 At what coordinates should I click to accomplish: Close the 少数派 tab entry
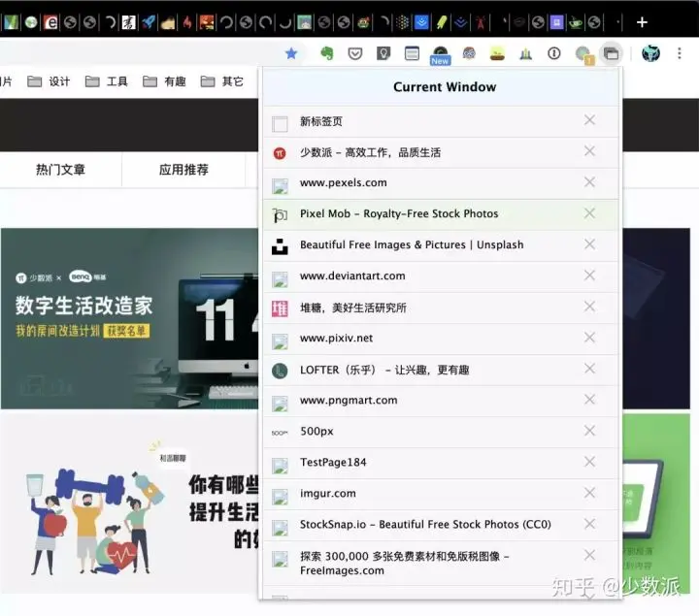[x=589, y=151]
